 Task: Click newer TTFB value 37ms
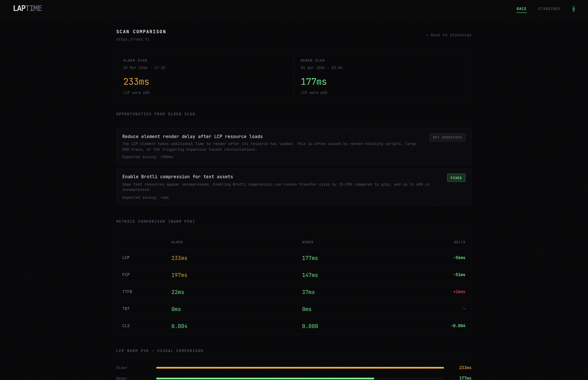pyautogui.click(x=308, y=292)
